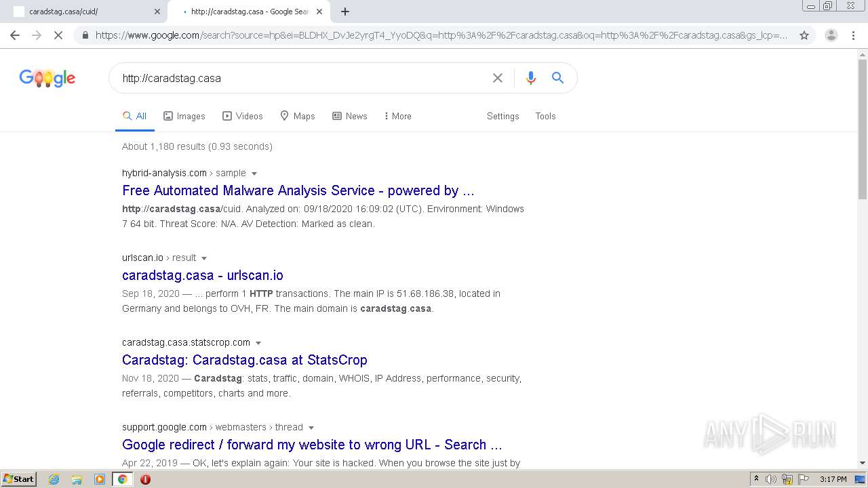Open the network tray icon
Viewport: 868px width, 488px height.
(x=787, y=479)
